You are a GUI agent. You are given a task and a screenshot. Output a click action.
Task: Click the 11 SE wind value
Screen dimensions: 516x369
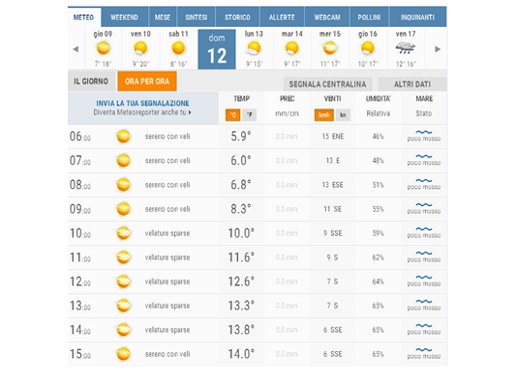click(x=333, y=209)
